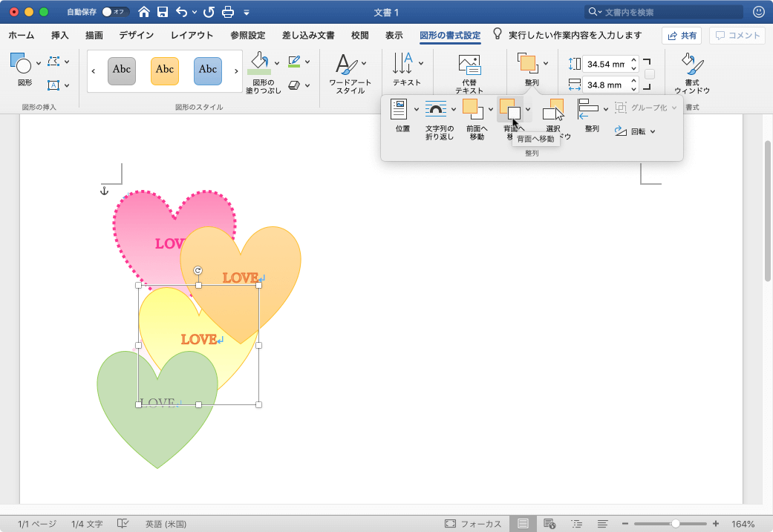Expand 前面へ移動 dropdown arrow
The width and height of the screenshot is (773, 532).
(491, 109)
